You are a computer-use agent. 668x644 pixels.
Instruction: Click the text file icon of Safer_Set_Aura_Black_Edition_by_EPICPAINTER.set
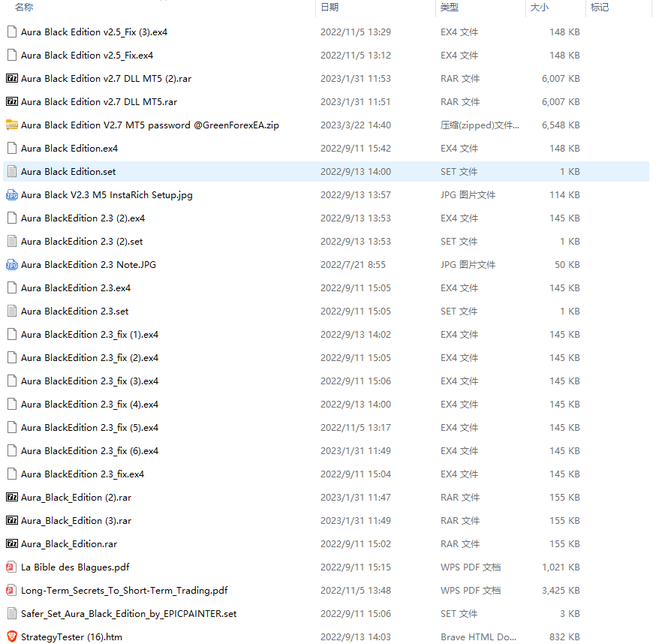12,614
